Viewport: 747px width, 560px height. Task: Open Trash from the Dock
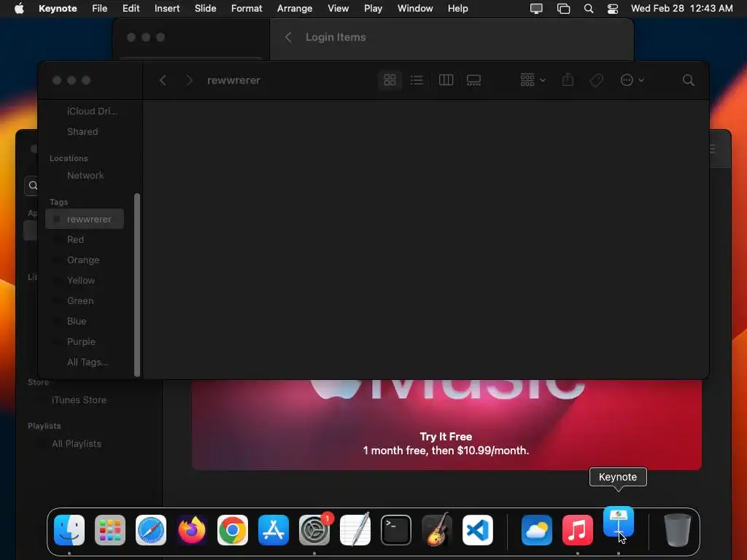[678, 530]
